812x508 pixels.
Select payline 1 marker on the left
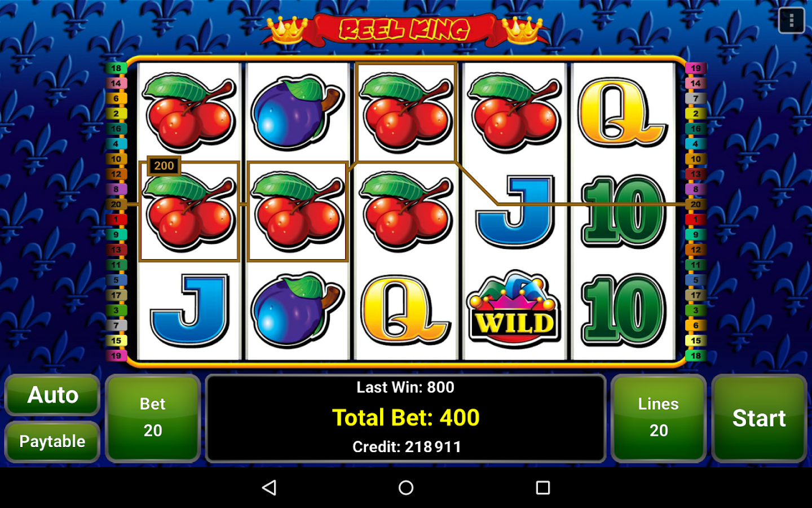(x=116, y=220)
